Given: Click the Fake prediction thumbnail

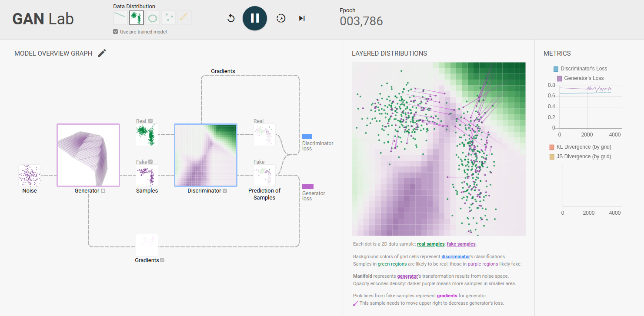Looking at the screenshot, I should tap(264, 176).
